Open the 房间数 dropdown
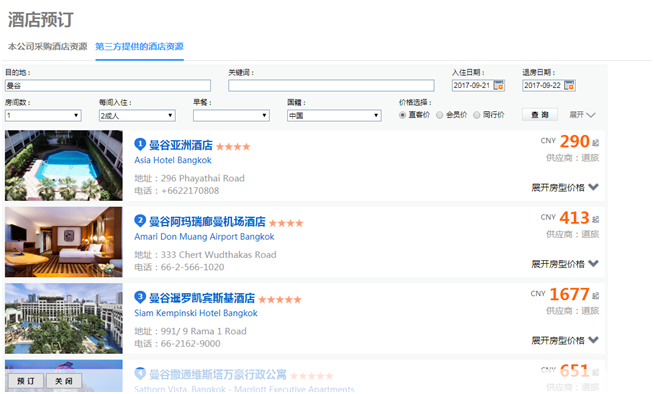 point(43,115)
